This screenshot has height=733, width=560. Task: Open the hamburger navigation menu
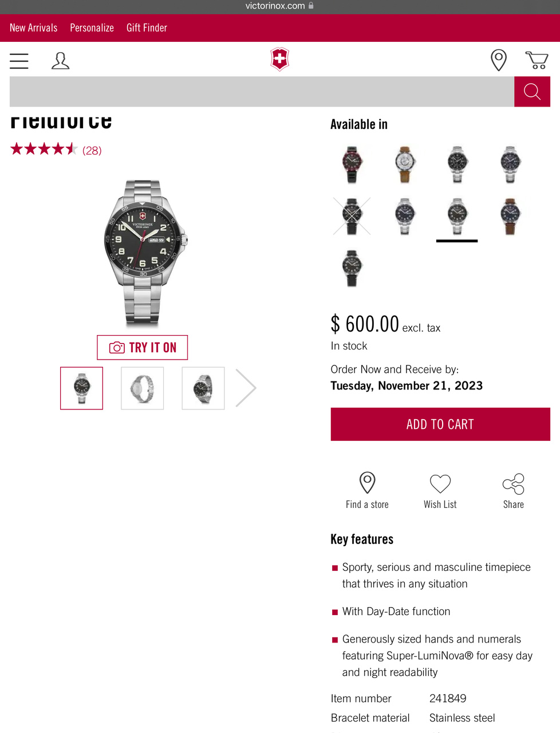click(19, 61)
